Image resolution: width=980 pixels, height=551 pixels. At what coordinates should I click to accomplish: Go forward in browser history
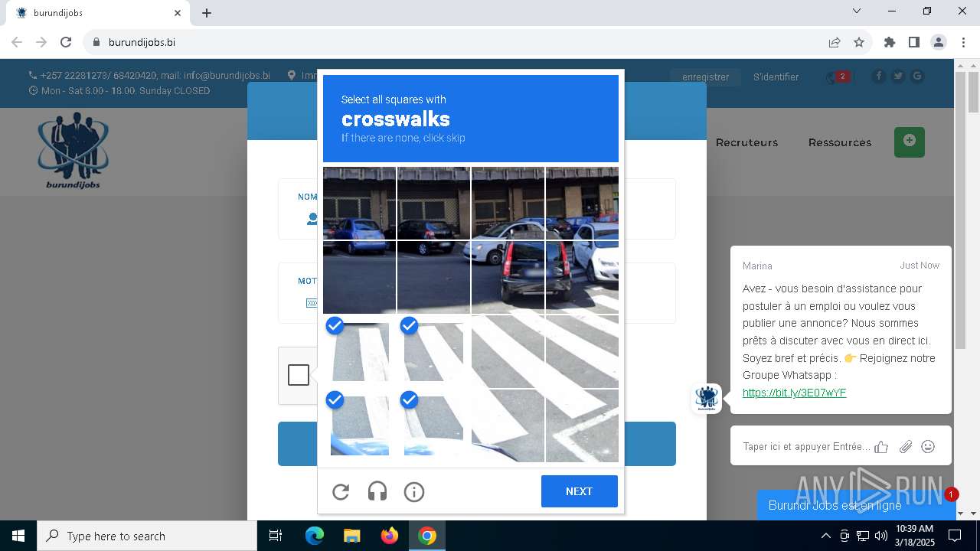click(41, 42)
